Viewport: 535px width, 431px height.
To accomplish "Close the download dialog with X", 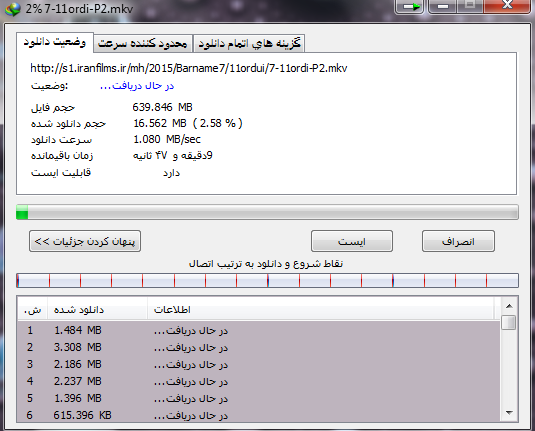I will tap(507, 6).
